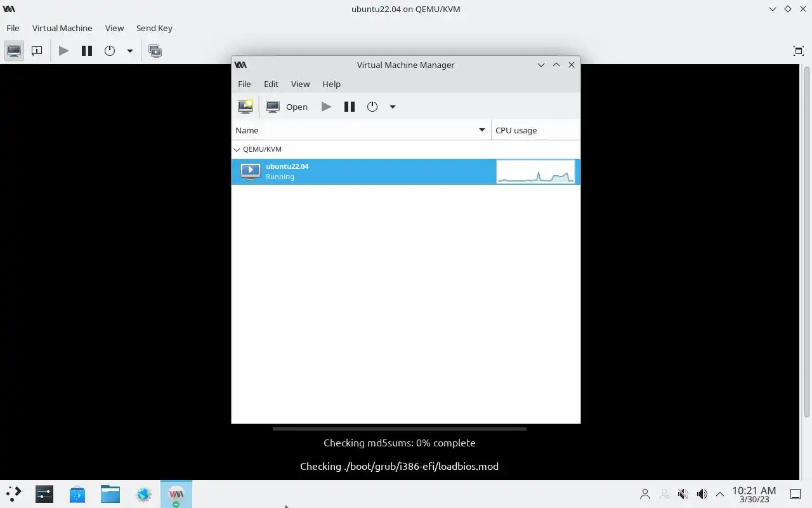Click the Run button in Virtual Machine Manager
Screen dimensions: 812x508
pyautogui.click(x=326, y=107)
